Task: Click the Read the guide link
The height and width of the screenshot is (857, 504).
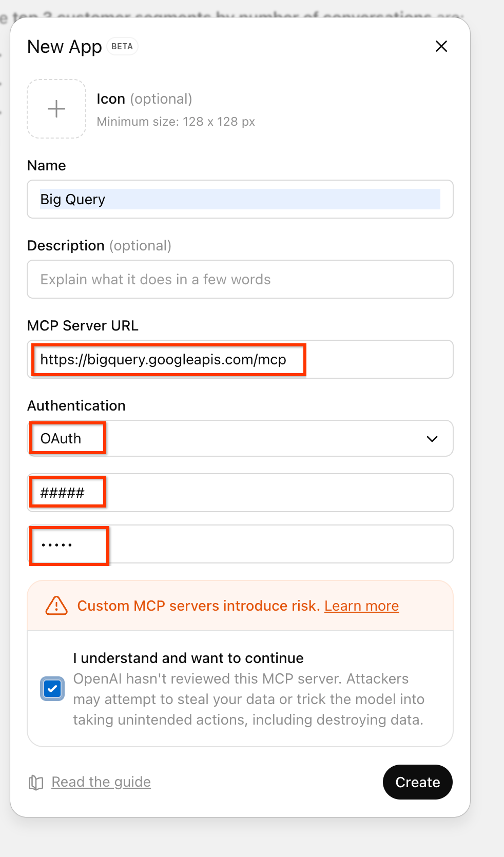Action: click(101, 782)
